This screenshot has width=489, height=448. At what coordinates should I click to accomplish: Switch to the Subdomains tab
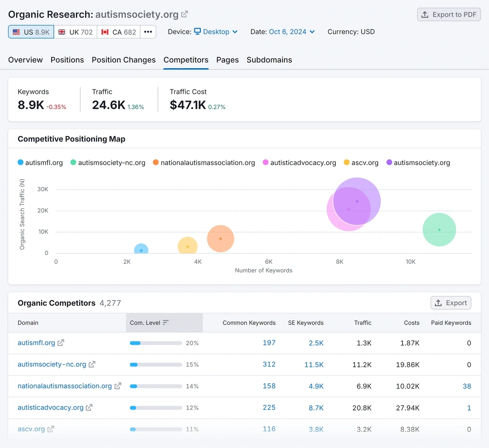(x=269, y=60)
